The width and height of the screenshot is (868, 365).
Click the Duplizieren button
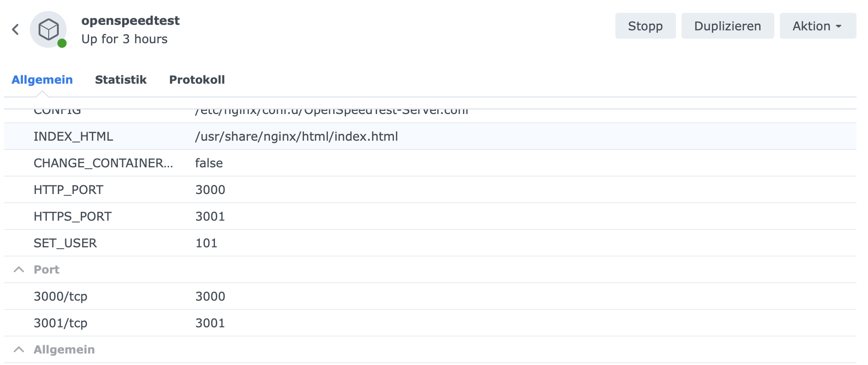tap(727, 26)
